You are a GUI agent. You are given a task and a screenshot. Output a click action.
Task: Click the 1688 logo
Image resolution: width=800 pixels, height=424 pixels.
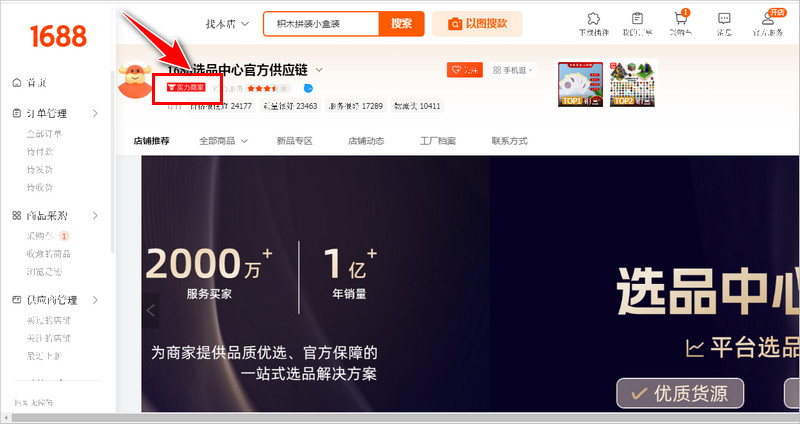[58, 34]
